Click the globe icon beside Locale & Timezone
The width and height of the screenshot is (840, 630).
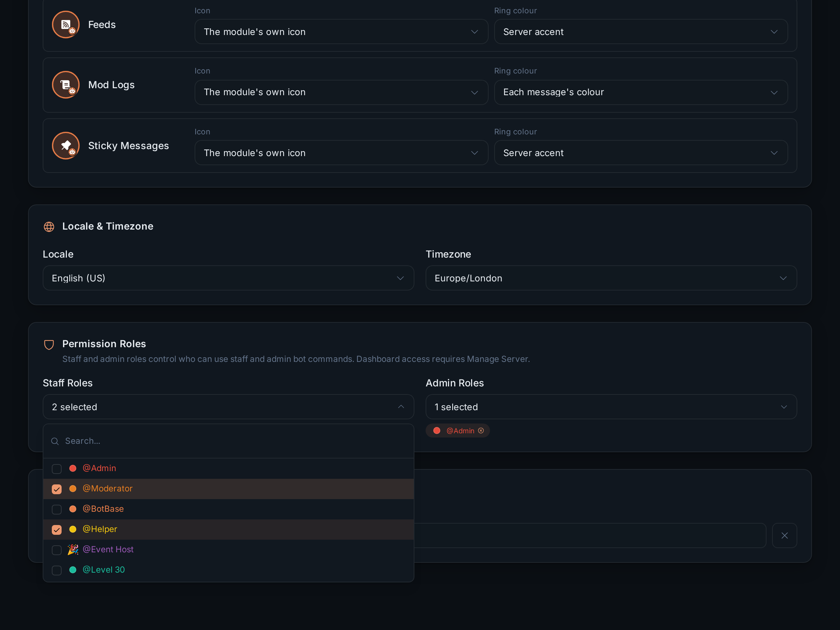click(x=49, y=227)
